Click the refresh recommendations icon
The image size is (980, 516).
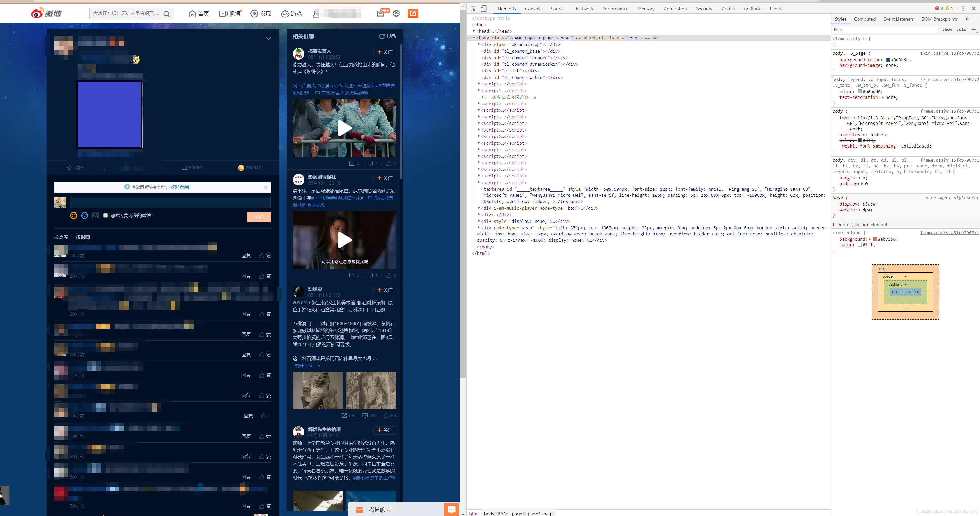382,36
